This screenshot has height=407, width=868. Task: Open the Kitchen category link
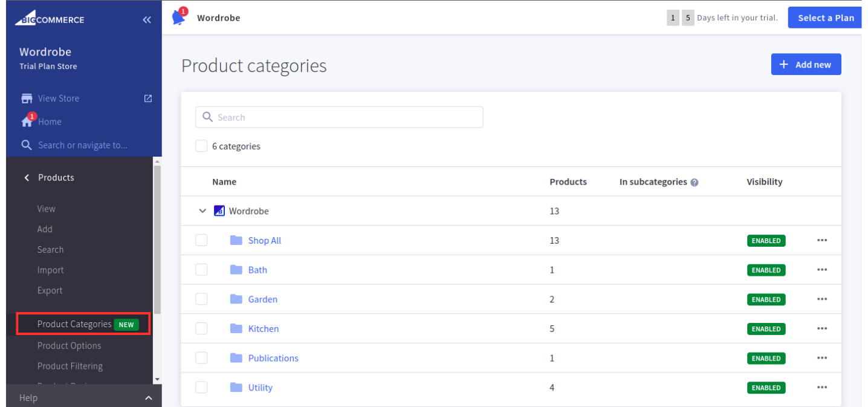[264, 329]
